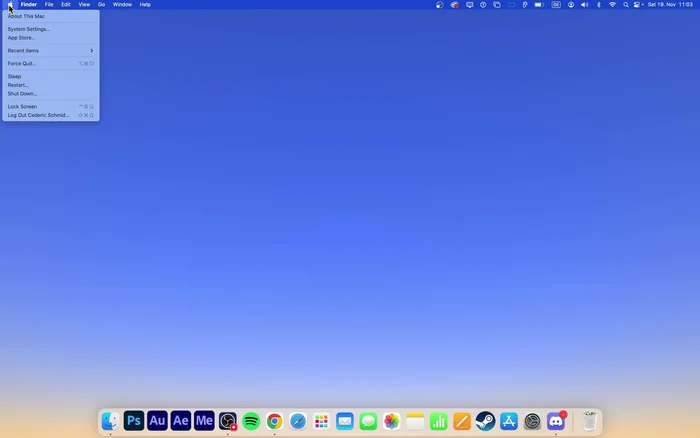Open the Go menu in menu bar
Viewport: 700px width, 438px height.
point(101,4)
